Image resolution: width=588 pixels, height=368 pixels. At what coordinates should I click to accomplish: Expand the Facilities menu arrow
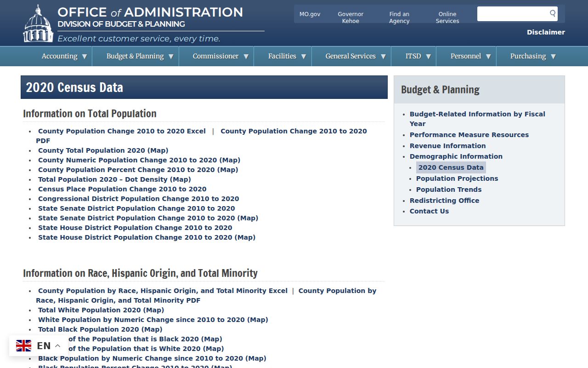click(x=304, y=57)
